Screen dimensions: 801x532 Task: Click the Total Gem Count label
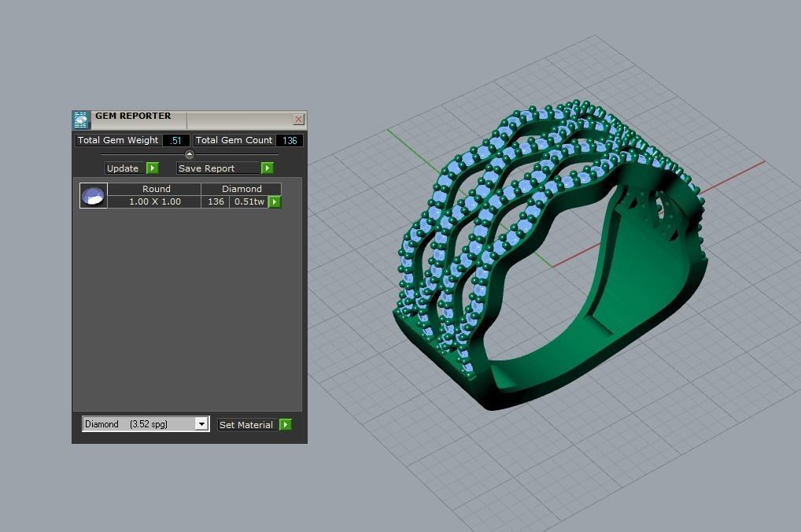click(234, 140)
